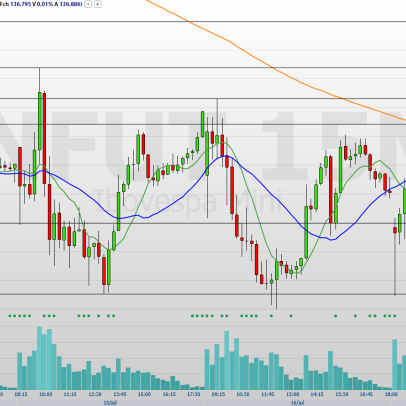Click the 10:00 time axis label

(x=45, y=394)
